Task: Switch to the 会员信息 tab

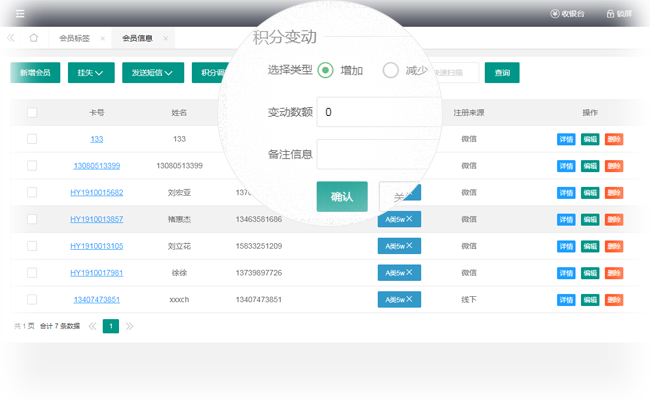Action: pyautogui.click(x=138, y=39)
